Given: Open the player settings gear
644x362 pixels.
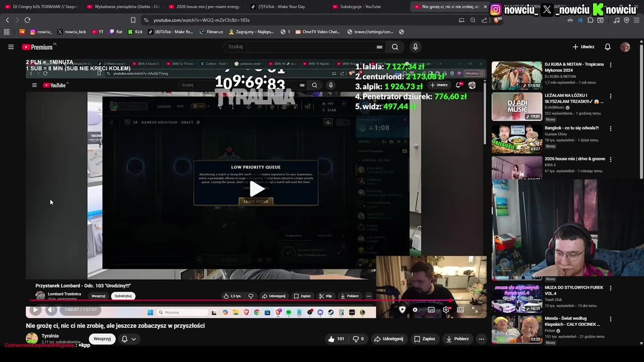Looking at the screenshot, I should click(446, 310).
